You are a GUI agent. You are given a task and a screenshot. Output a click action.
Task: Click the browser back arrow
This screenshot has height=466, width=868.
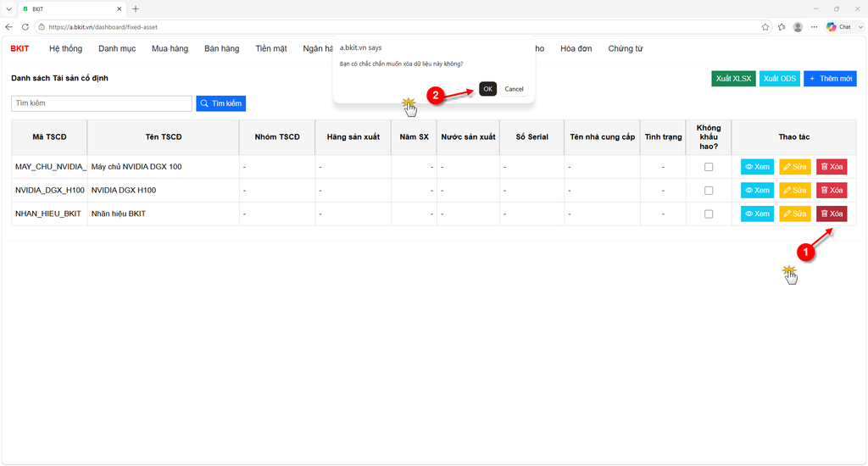tap(8, 26)
